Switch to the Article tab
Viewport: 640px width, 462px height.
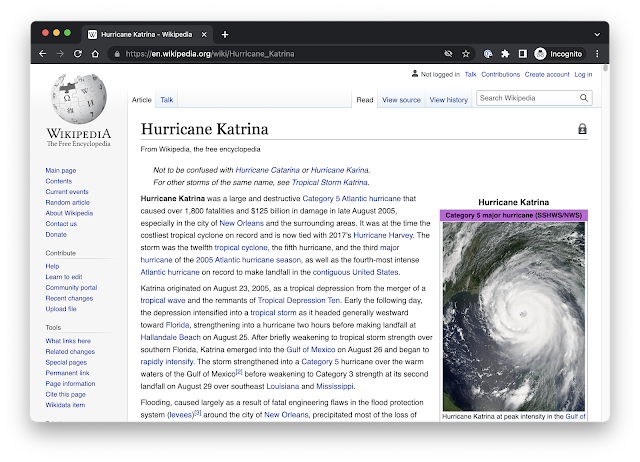(x=142, y=100)
